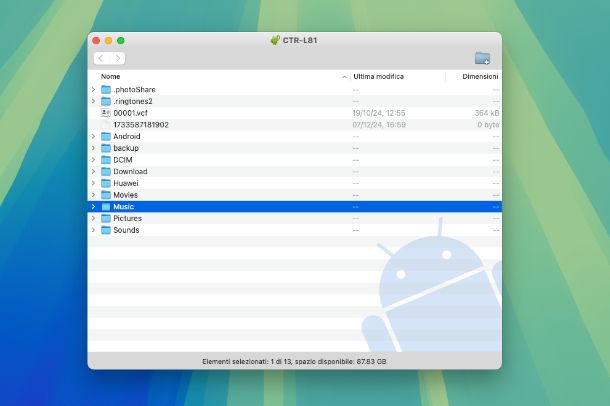Image resolution: width=610 pixels, height=406 pixels.
Task: Click the DCIM folder icon
Action: pos(106,160)
